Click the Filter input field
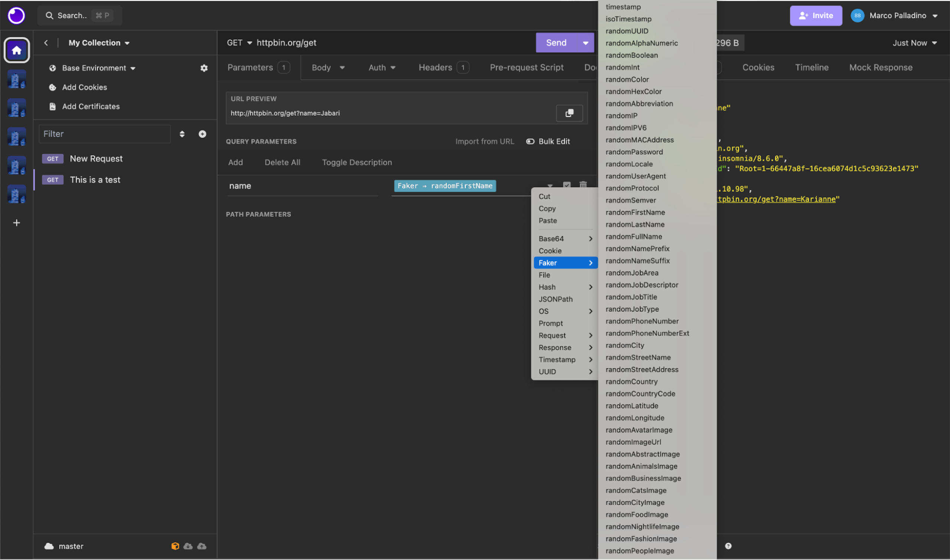The height and width of the screenshot is (560, 950). click(x=105, y=134)
